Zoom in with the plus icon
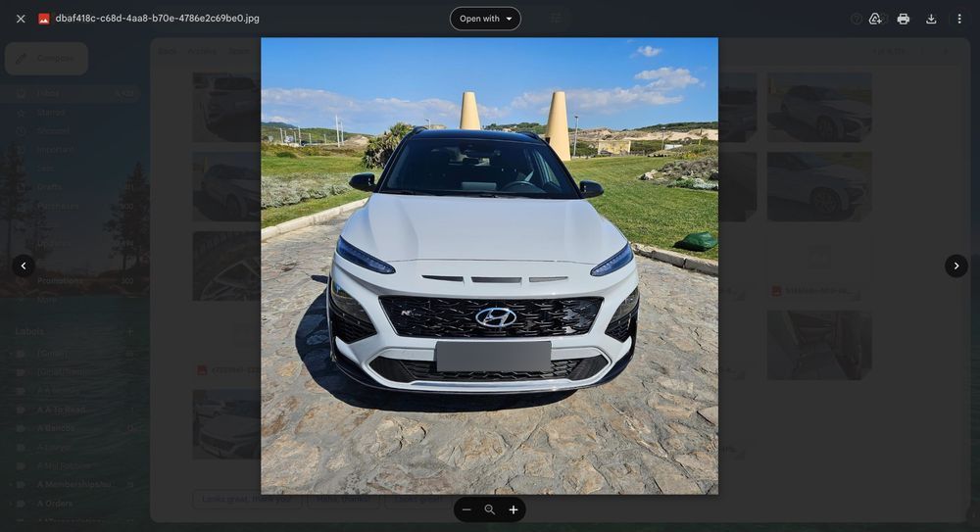 coord(514,510)
